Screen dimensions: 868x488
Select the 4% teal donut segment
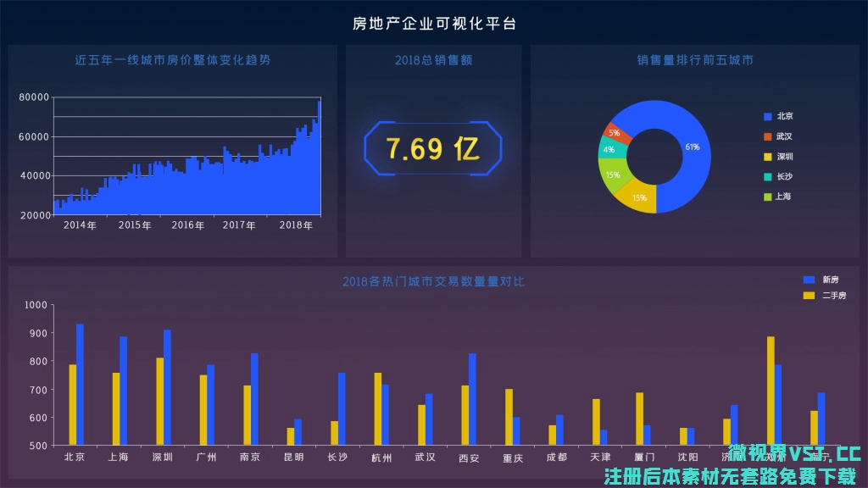(x=609, y=150)
